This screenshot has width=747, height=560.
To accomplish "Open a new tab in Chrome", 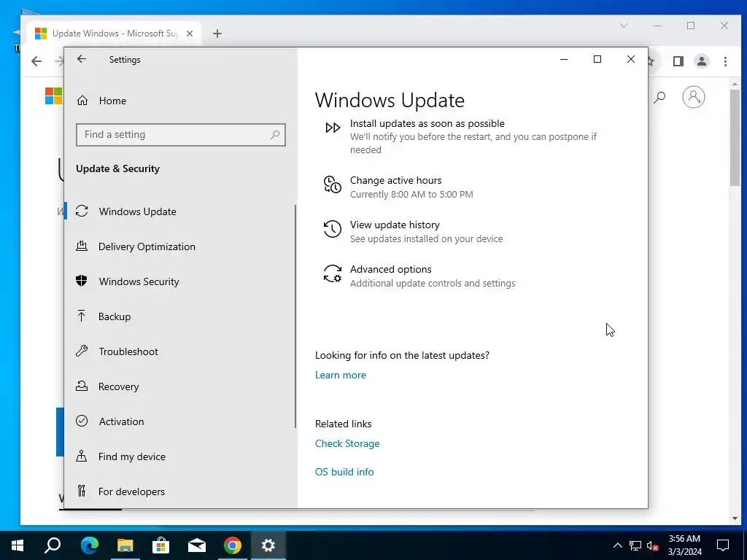I will [x=217, y=34].
